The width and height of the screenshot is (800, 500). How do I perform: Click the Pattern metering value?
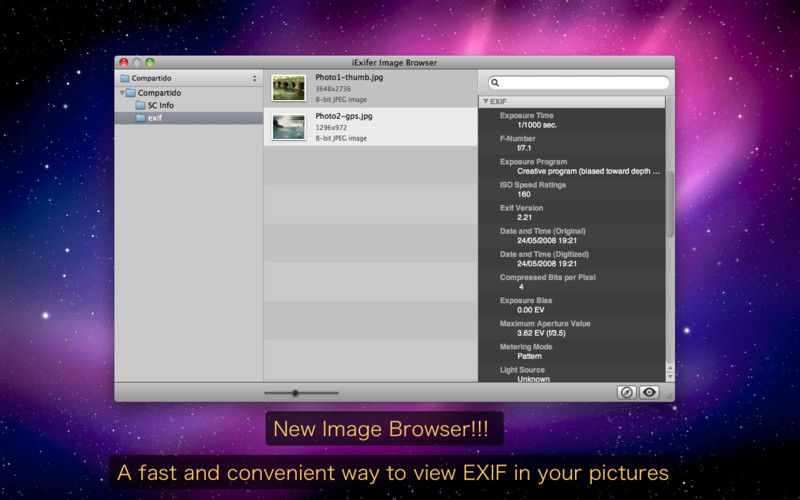(x=529, y=356)
